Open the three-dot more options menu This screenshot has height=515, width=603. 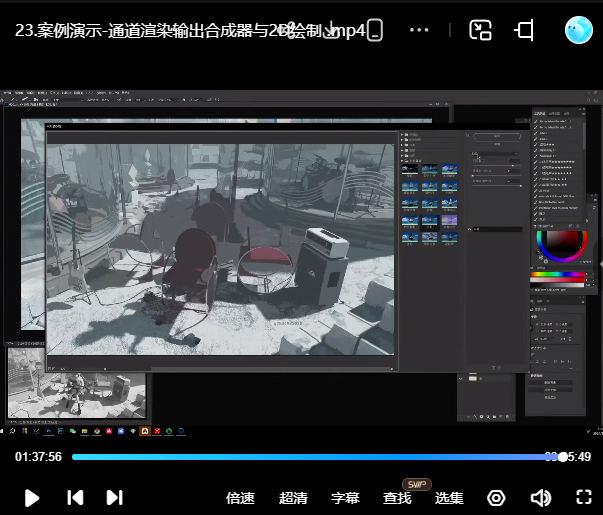420,30
